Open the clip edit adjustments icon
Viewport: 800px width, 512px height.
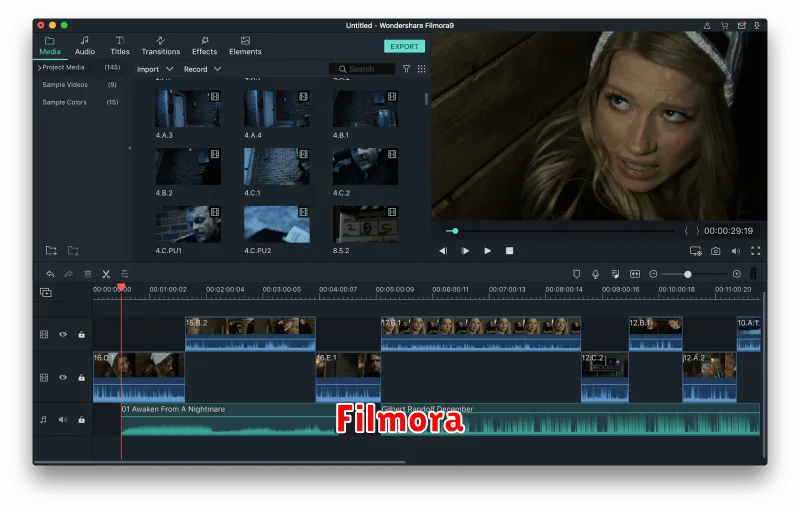pyautogui.click(x=124, y=274)
